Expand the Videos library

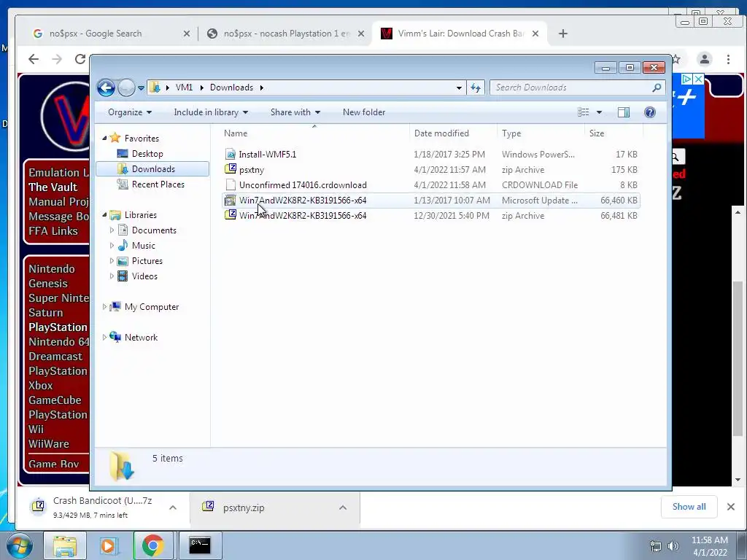point(112,276)
